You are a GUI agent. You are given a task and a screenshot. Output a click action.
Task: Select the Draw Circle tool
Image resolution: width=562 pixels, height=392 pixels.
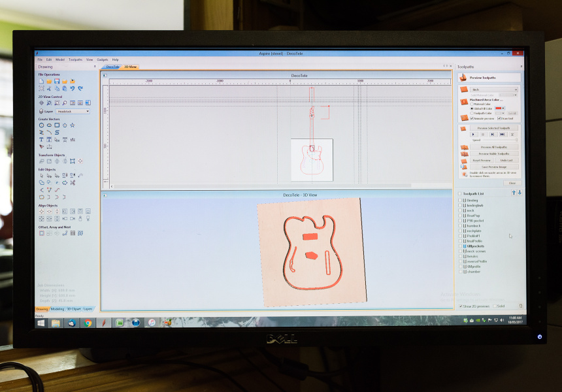pyautogui.click(x=42, y=125)
